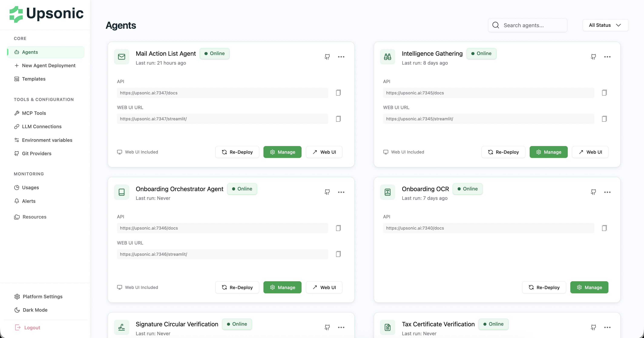The image size is (644, 338).
Task: Open MCP Tools in sidebar
Action: coord(34,113)
